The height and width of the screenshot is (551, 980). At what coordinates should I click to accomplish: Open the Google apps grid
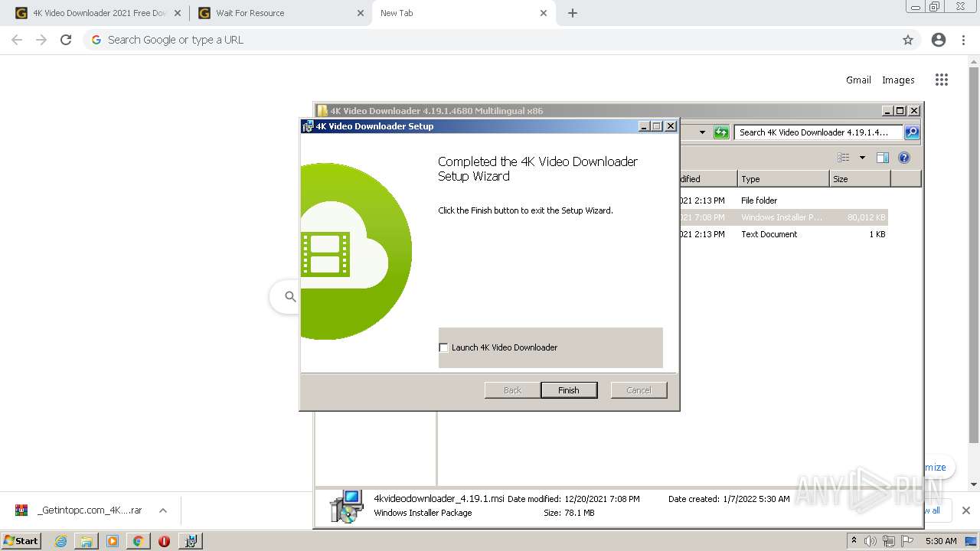coord(942,80)
